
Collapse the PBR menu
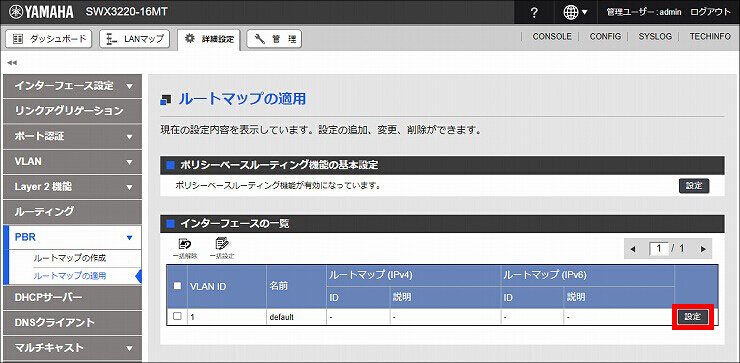pyautogui.click(x=72, y=237)
